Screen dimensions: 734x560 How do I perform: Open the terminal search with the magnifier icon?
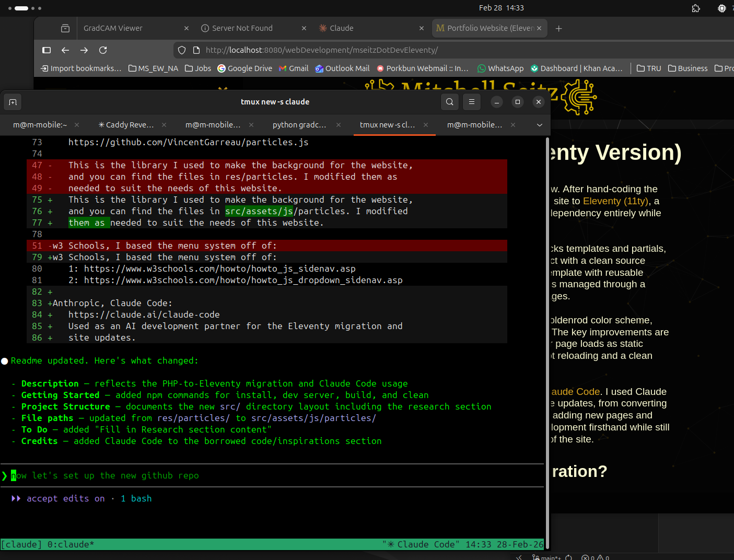[449, 102]
